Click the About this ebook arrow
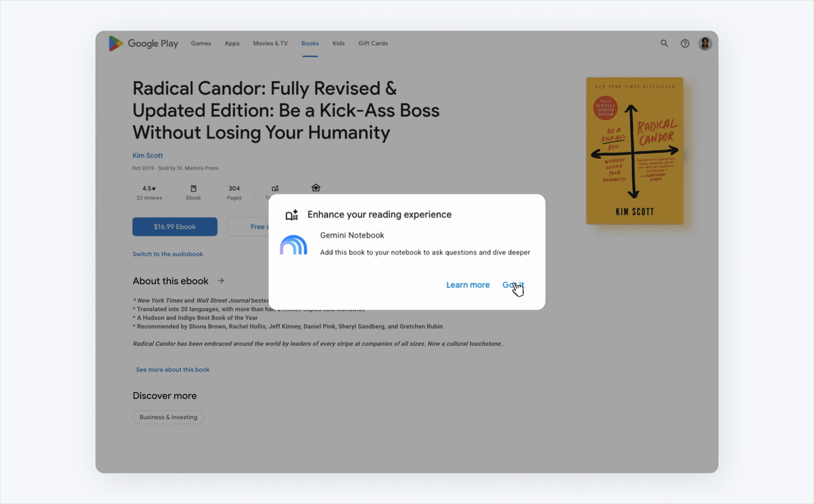Screen dimensions: 814x504 click(221, 280)
